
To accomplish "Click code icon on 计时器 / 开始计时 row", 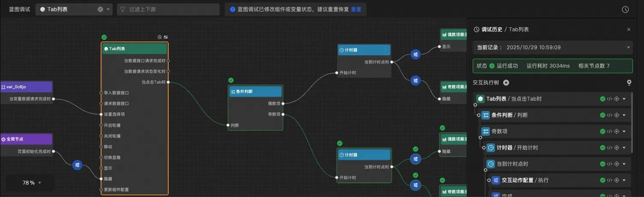I will point(609,148).
